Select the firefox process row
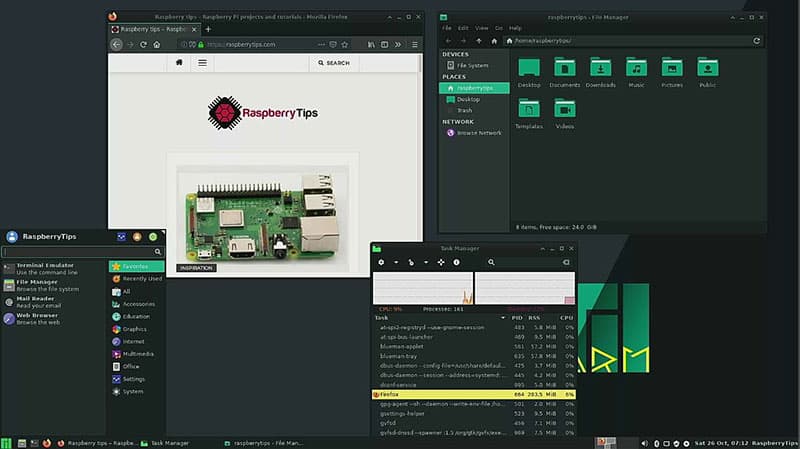Image resolution: width=800 pixels, height=449 pixels. (474, 394)
